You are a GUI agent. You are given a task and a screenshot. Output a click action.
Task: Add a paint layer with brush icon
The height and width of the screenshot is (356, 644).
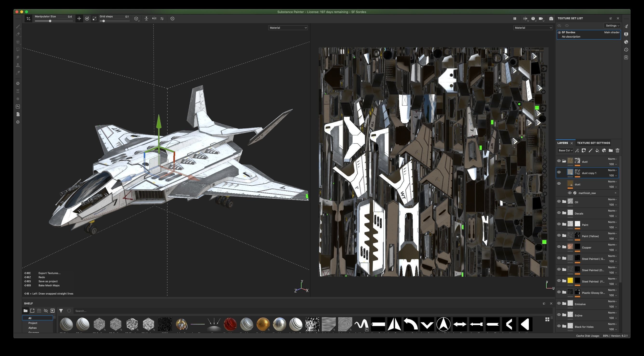590,150
